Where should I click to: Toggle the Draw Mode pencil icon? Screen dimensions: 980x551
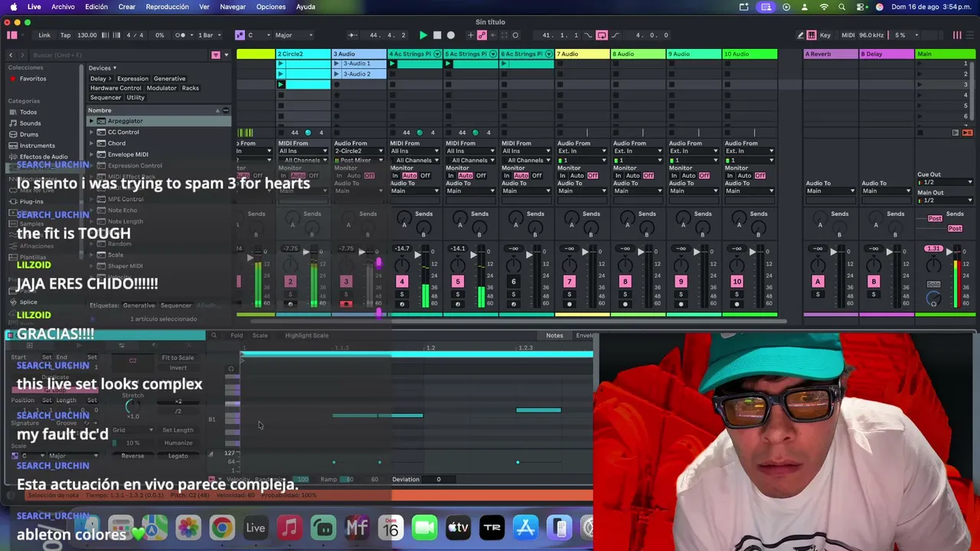pyautogui.click(x=800, y=35)
